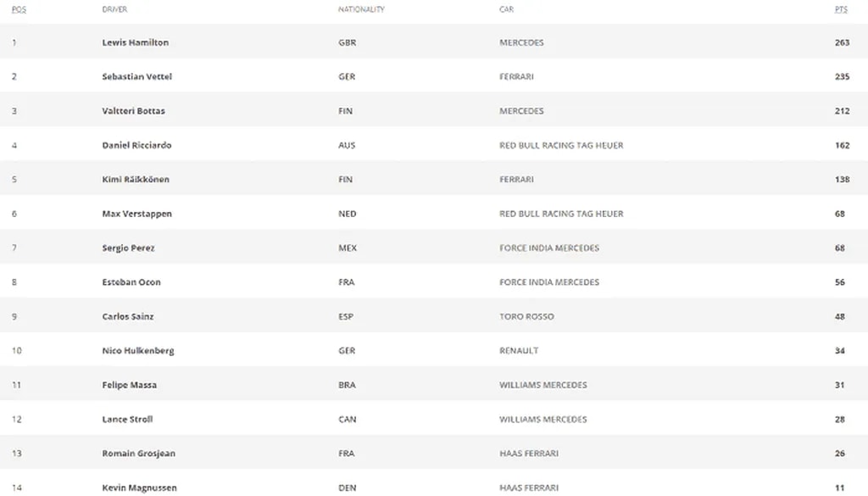
Task: Click RENAULT car entry
Action: (519, 351)
